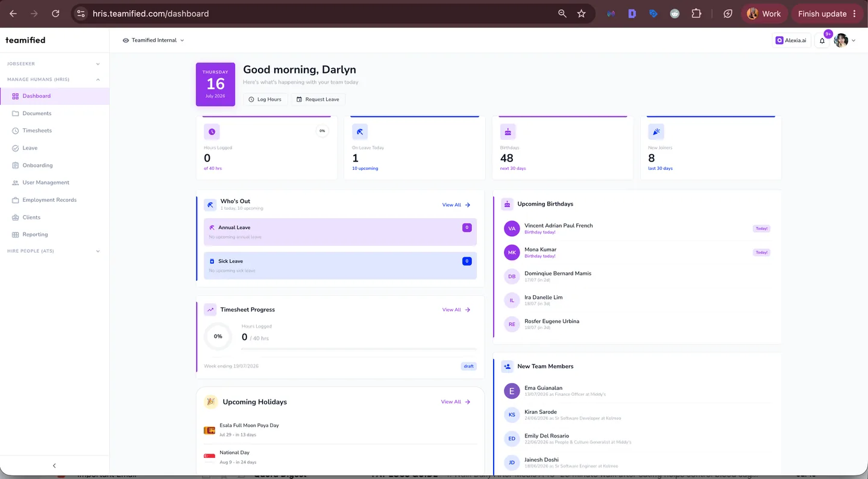Open Leave in the sidebar
Viewport: 868px width, 479px height.
click(55, 148)
